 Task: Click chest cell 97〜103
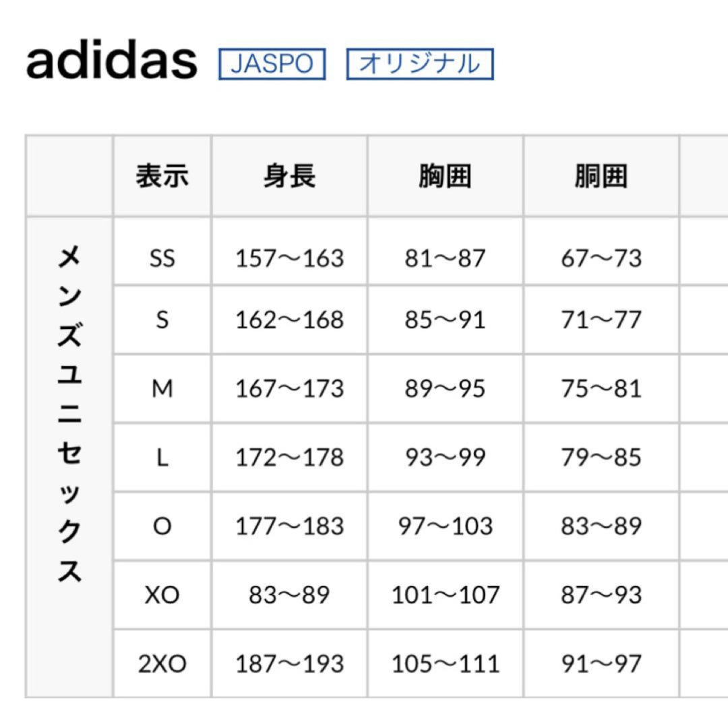446,526
